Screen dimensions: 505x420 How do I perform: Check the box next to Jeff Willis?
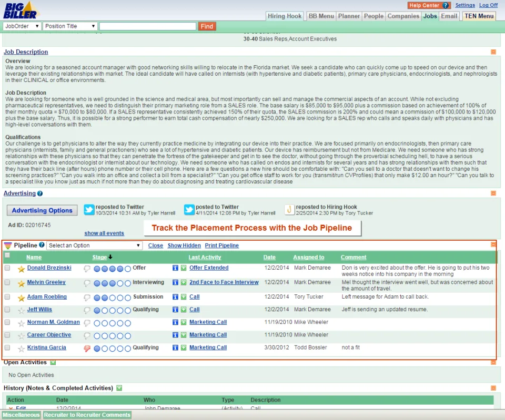coord(7,310)
